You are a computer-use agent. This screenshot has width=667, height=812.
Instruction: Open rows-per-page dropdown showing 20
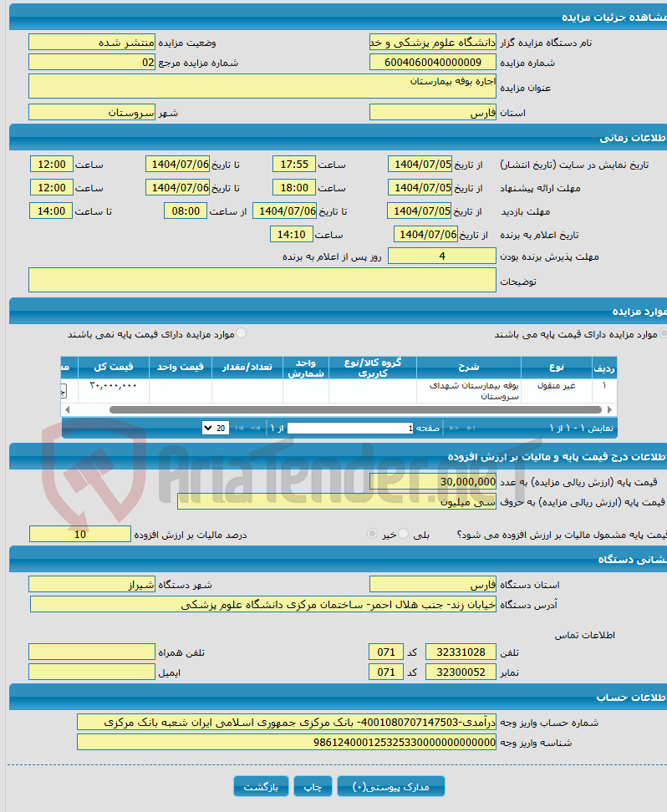pyautogui.click(x=216, y=429)
